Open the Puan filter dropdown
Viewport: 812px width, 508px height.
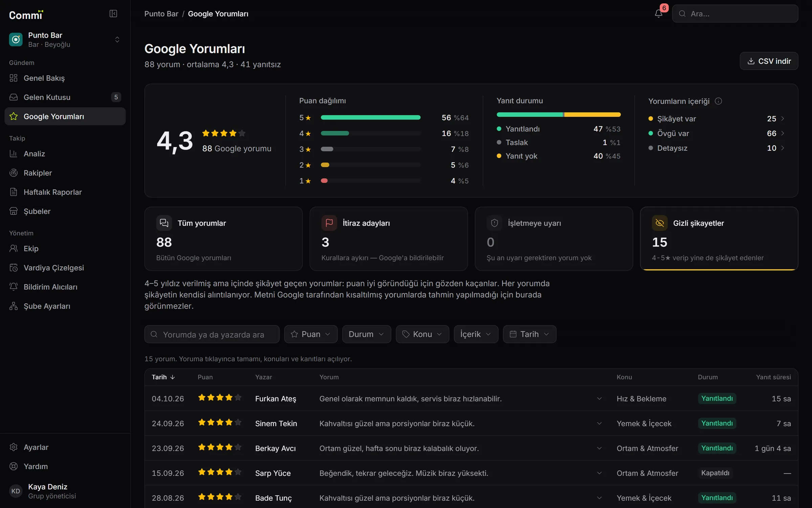[311, 334]
